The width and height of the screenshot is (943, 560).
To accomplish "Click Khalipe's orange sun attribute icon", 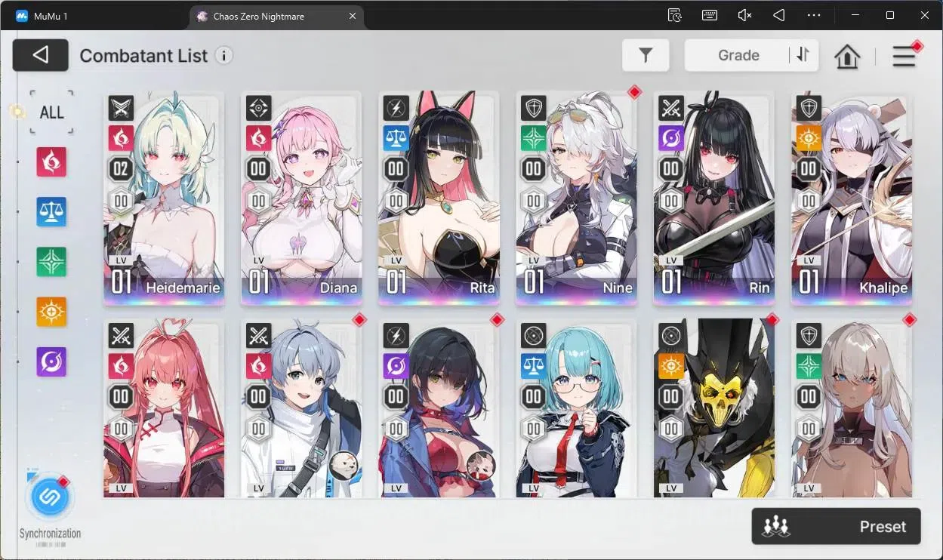I will pyautogui.click(x=809, y=138).
